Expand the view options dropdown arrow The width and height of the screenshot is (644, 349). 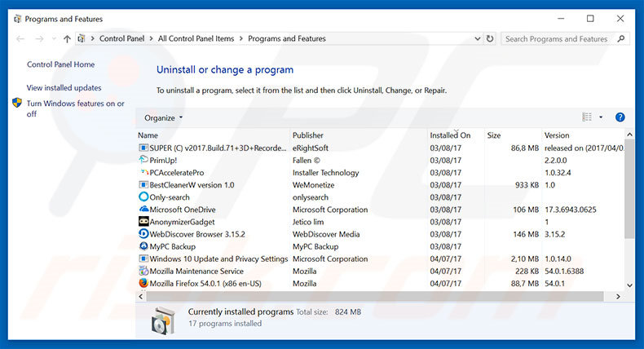point(601,117)
